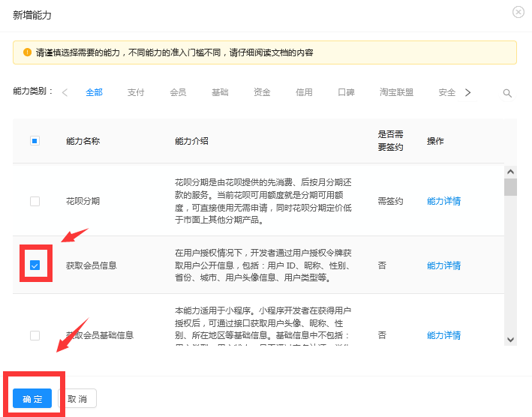532x417 pixels.
Task: Check the 花呗分期 checkbox
Action: [35, 201]
